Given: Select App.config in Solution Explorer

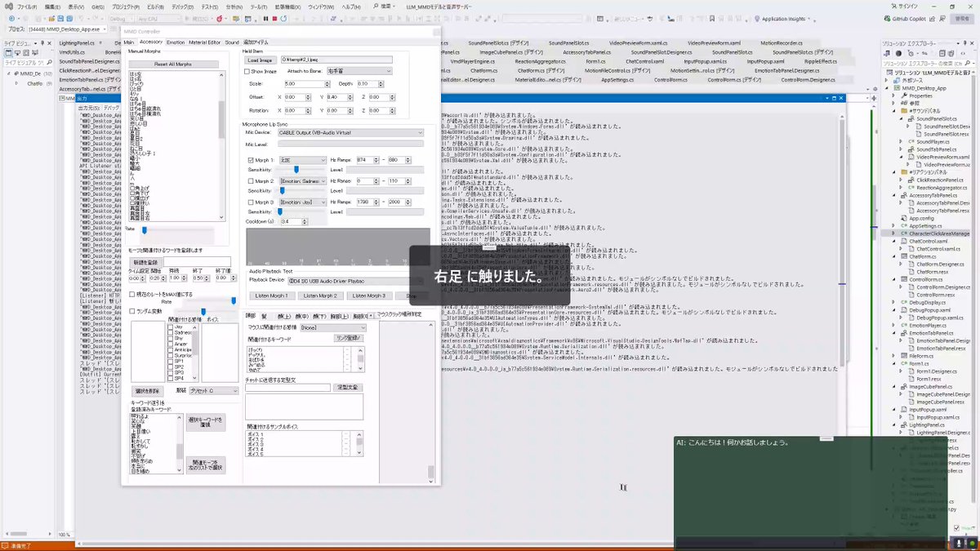Looking at the screenshot, I should tap(922, 219).
